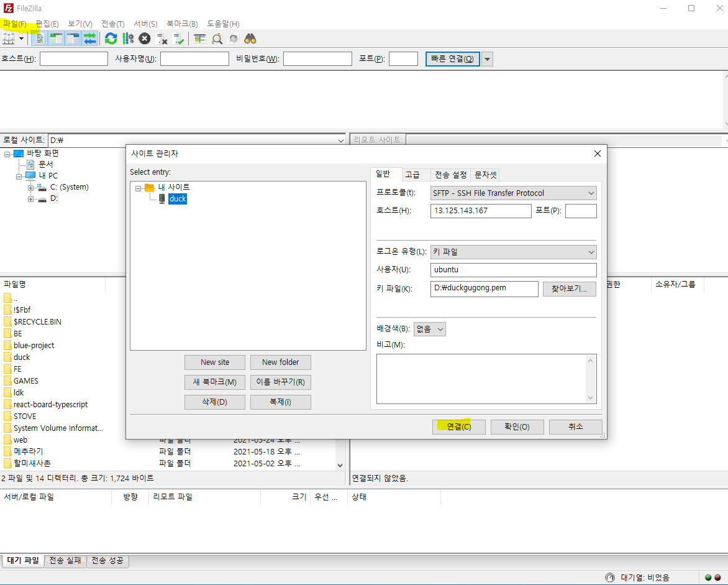The height and width of the screenshot is (585, 728).
Task: Click the cancel current operation icon
Action: point(145,39)
